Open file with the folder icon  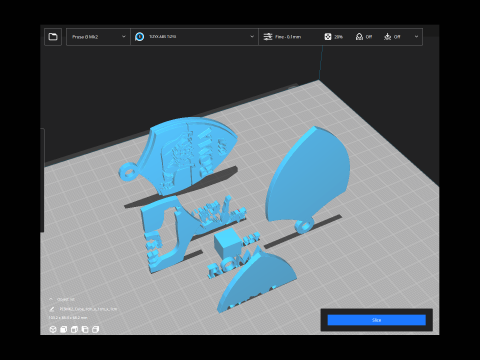point(53,37)
